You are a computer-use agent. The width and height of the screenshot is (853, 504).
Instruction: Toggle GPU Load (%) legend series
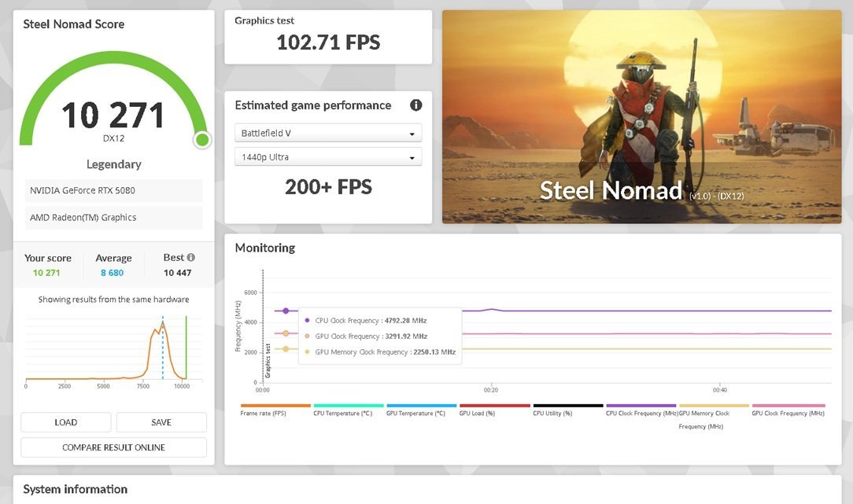(494, 410)
